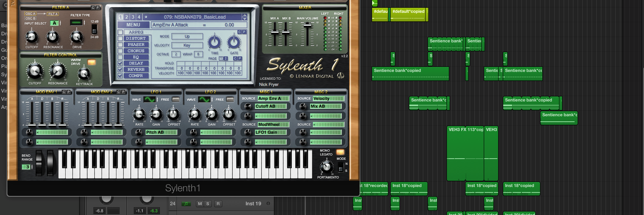Toggle the Mono Legato button

340,152
